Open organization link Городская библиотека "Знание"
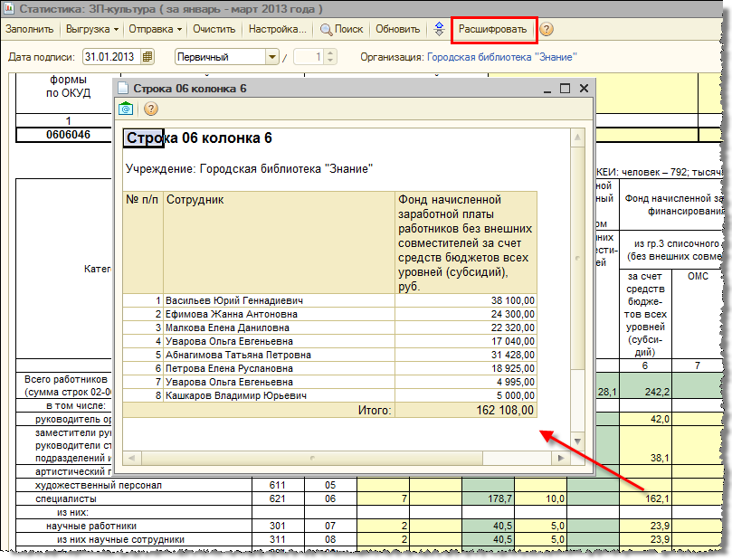 [503, 57]
